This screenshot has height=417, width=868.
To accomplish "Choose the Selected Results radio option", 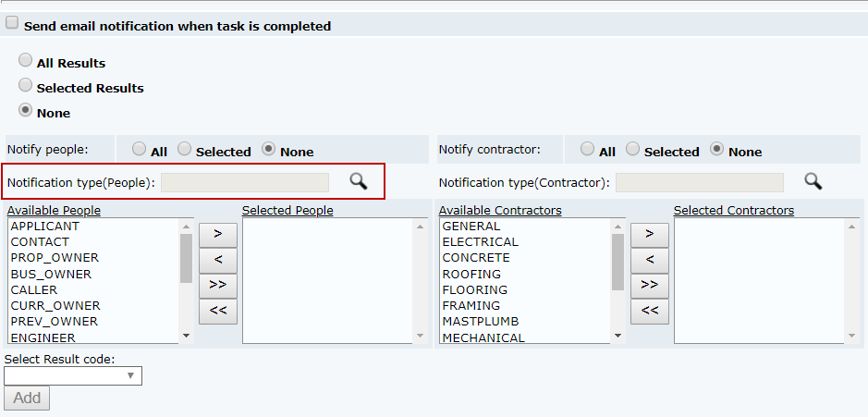I will pyautogui.click(x=26, y=85).
